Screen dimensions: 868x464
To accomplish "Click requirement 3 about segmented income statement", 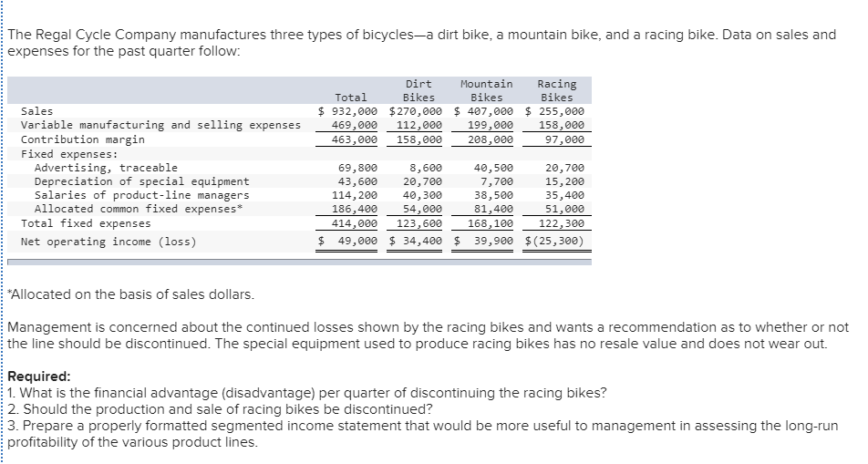I will click(x=423, y=434).
